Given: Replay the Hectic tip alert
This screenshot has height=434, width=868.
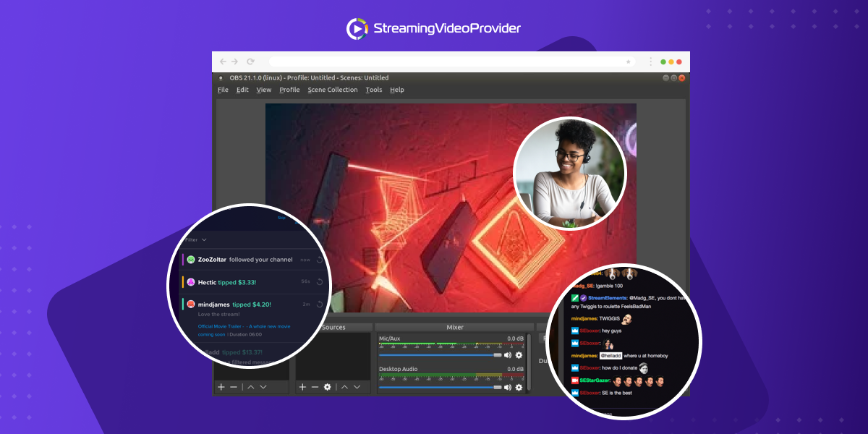Looking at the screenshot, I should point(319,282).
